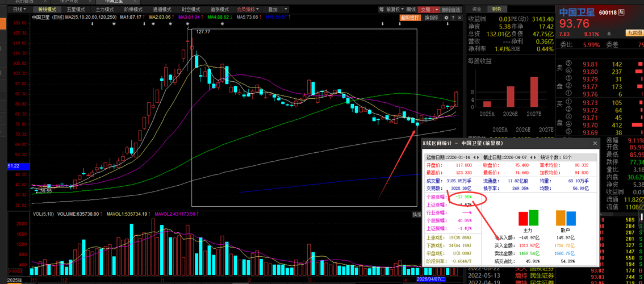Click the stock name 中国卫星 in the quote header
This screenshot has height=284, width=644.
coord(576,12)
